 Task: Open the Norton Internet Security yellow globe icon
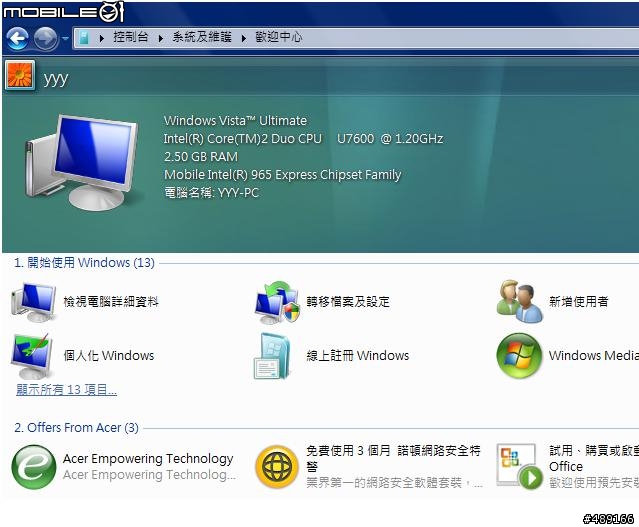tap(277, 467)
